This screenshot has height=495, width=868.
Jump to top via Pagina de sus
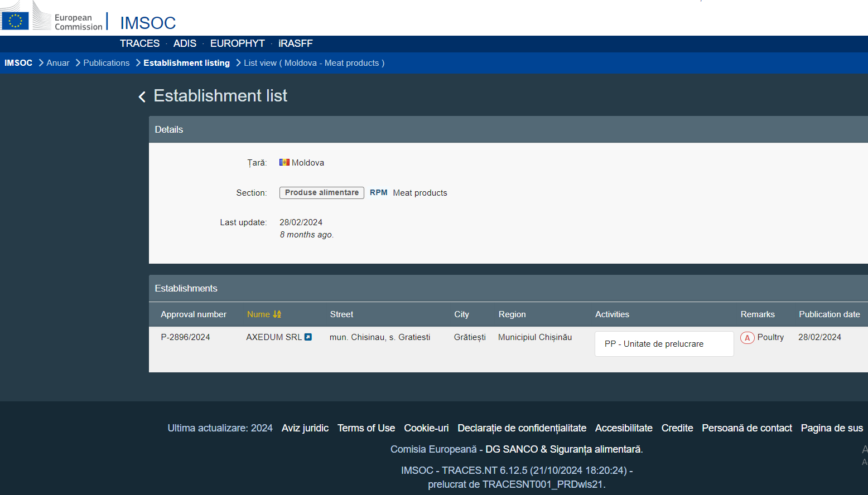tap(831, 428)
